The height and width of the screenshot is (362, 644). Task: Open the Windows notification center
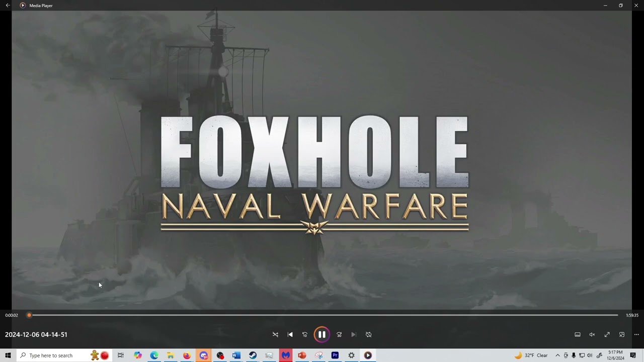tap(633, 355)
